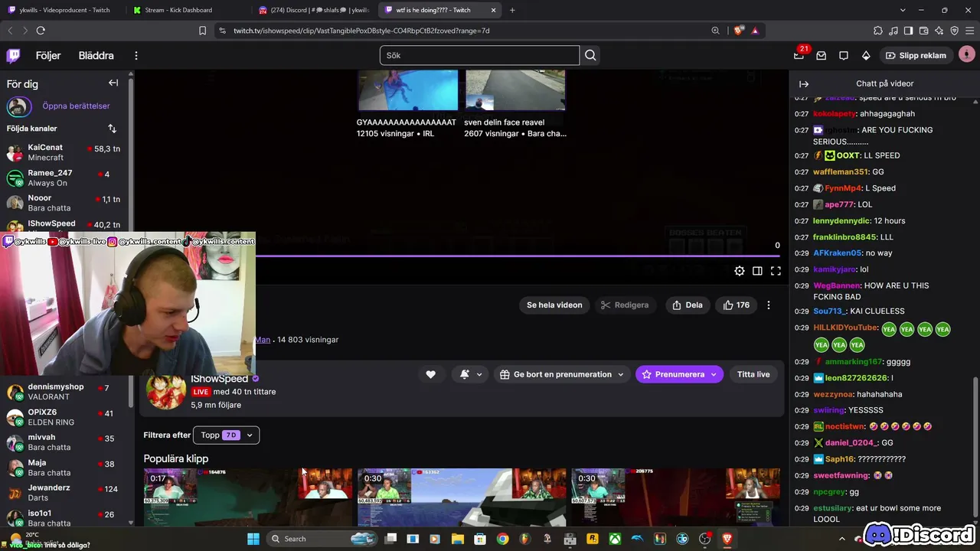Switch to the Discord browser tab
Viewport: 980px width, 551px height.
[312, 10]
